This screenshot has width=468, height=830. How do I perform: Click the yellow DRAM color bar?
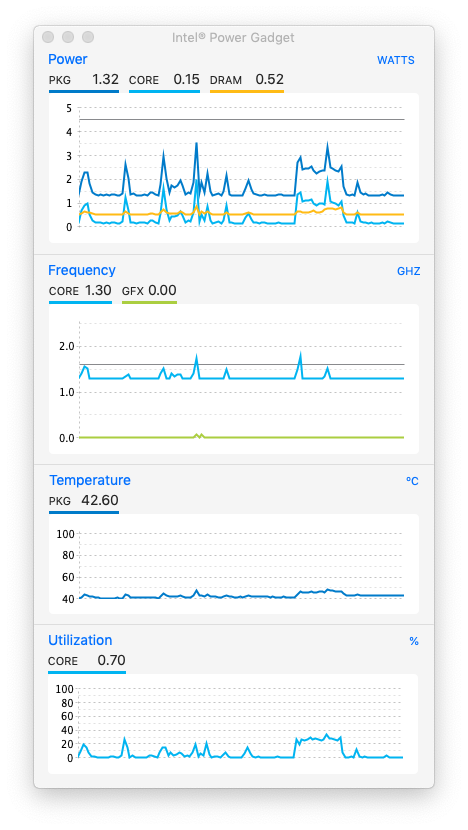click(x=247, y=92)
